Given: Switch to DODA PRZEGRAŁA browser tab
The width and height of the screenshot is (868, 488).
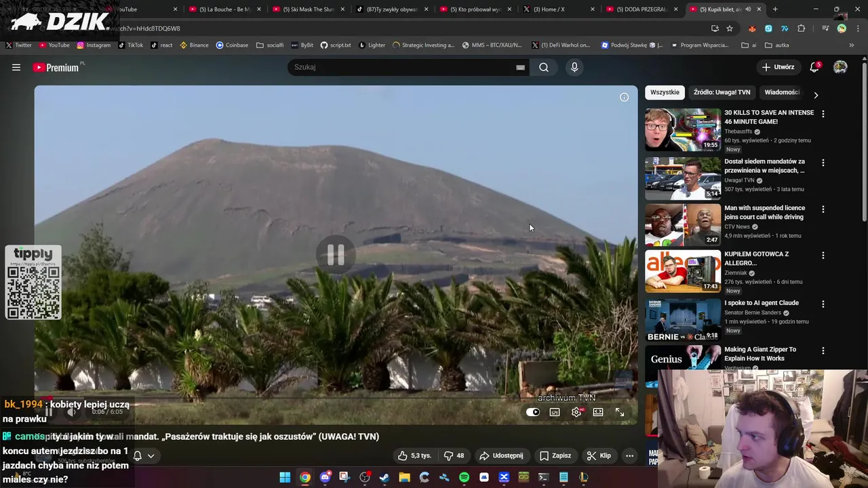Looking at the screenshot, I should click(x=641, y=9).
